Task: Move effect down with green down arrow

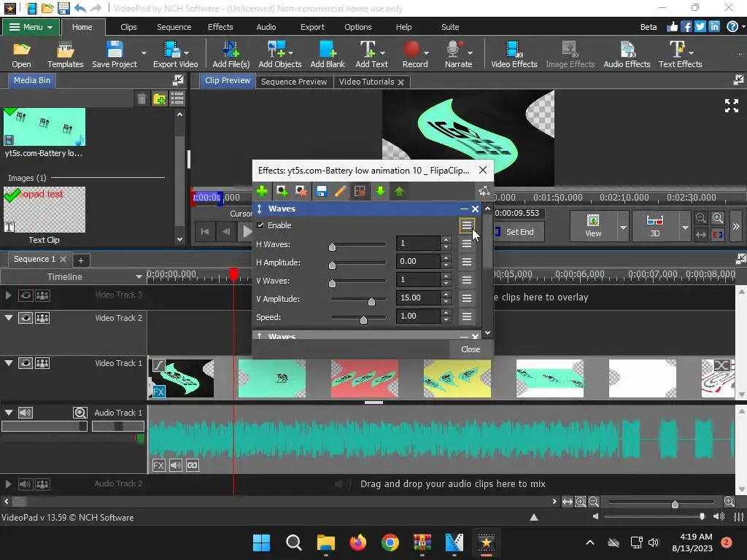Action: pyautogui.click(x=380, y=192)
